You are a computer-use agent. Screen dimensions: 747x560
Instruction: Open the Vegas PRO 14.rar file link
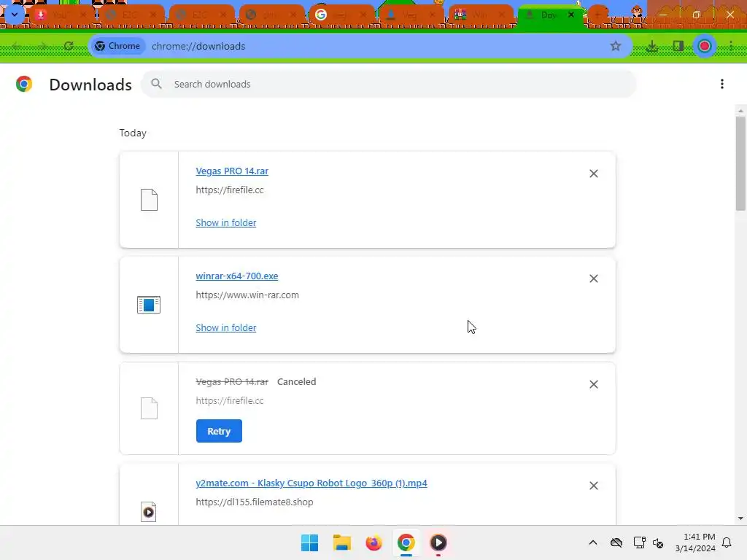tap(232, 171)
